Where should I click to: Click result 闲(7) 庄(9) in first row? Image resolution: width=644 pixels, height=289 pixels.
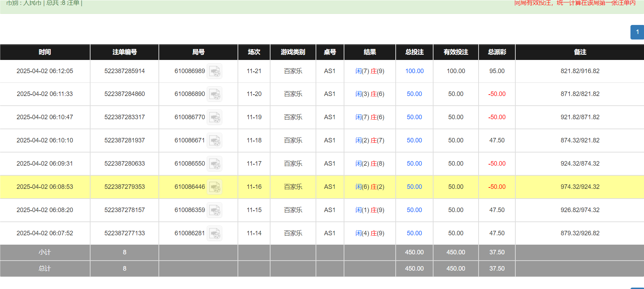(370, 71)
